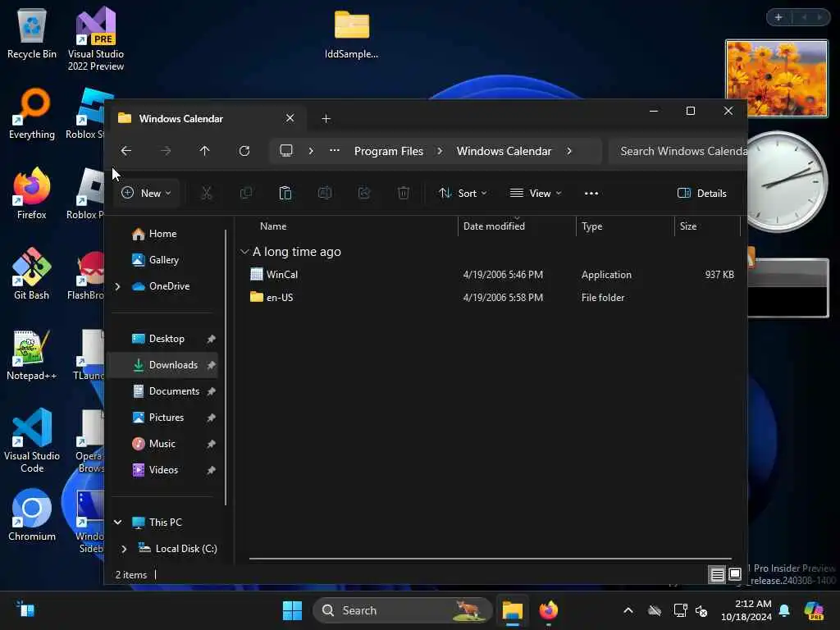Image resolution: width=840 pixels, height=630 pixels.
Task: Go up one folder level
Action: (204, 151)
